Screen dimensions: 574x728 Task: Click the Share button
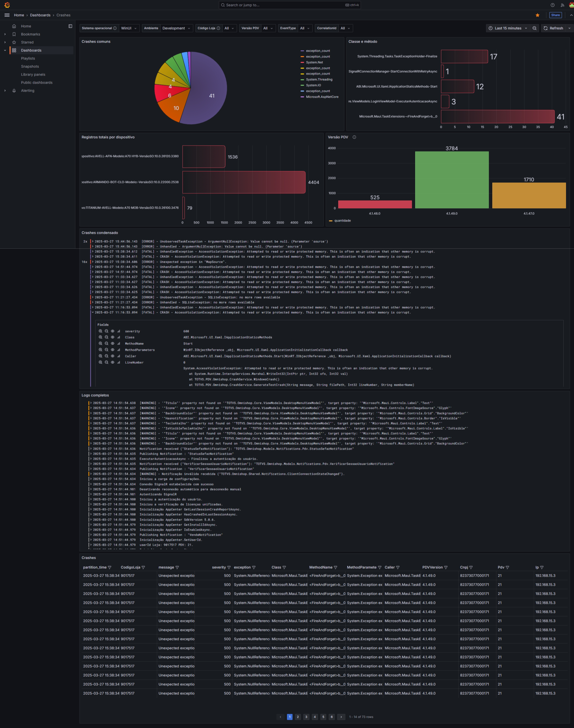[x=555, y=15]
